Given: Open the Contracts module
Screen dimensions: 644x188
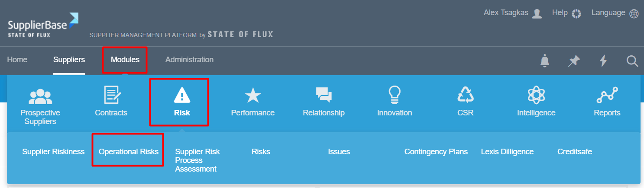Looking at the screenshot, I should pyautogui.click(x=111, y=102).
